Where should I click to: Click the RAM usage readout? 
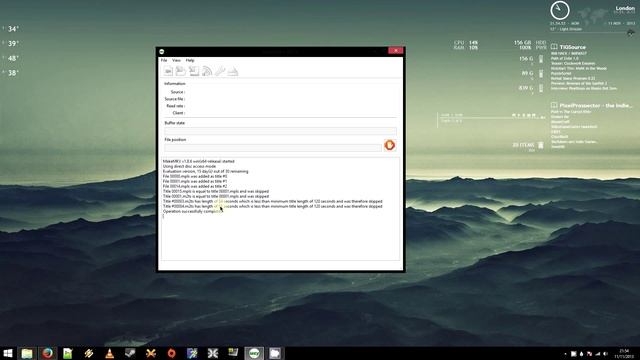[466, 48]
